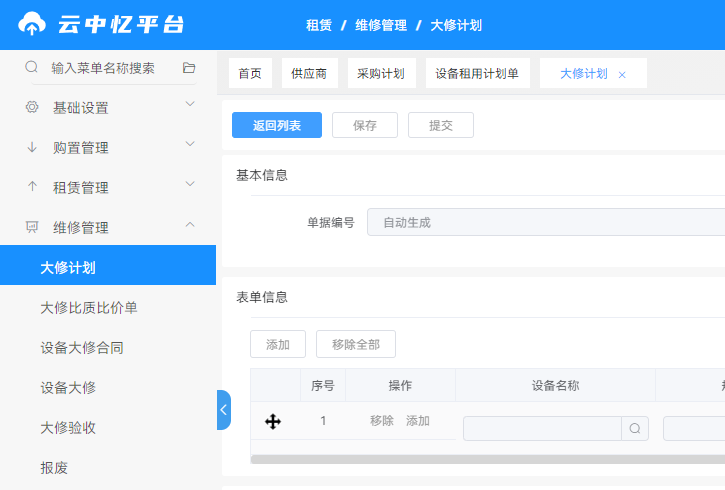The image size is (725, 490).
Task: Click the gear icon for 基础设置
Action: tap(32, 107)
